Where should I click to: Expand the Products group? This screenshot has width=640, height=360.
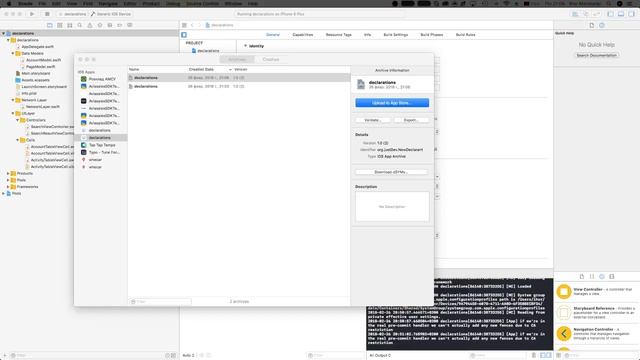click(8, 173)
